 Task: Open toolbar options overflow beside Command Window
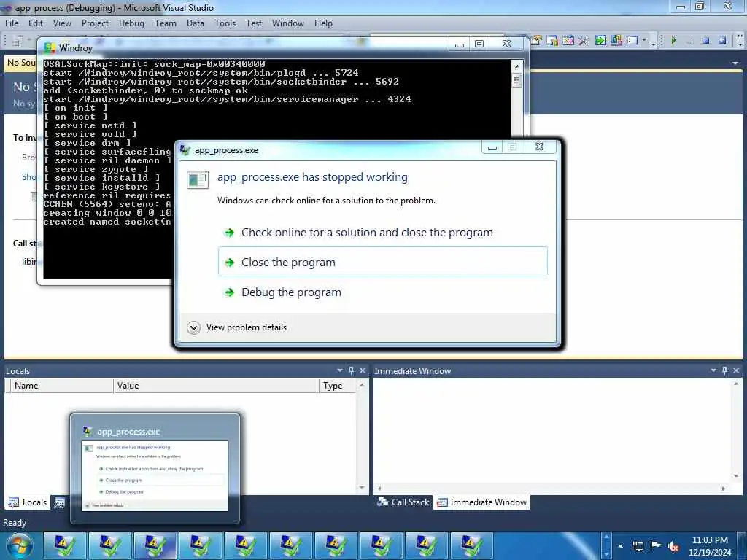click(654, 42)
